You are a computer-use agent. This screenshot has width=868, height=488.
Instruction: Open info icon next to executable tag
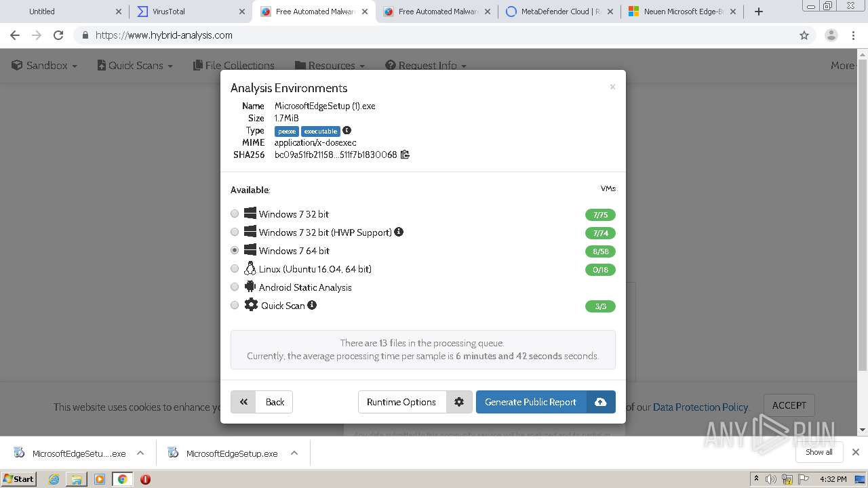click(347, 130)
